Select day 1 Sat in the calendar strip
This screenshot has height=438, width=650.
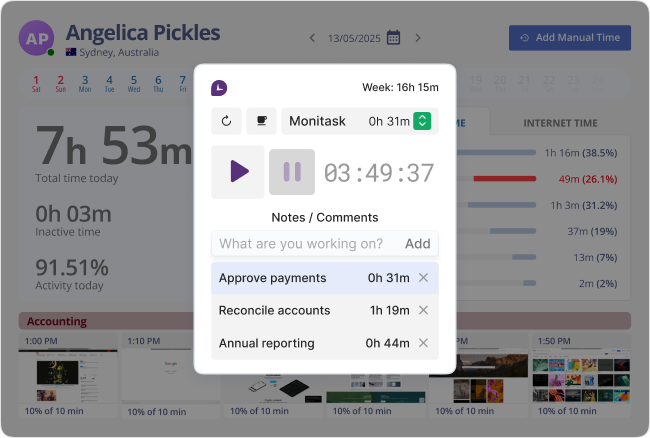click(36, 84)
